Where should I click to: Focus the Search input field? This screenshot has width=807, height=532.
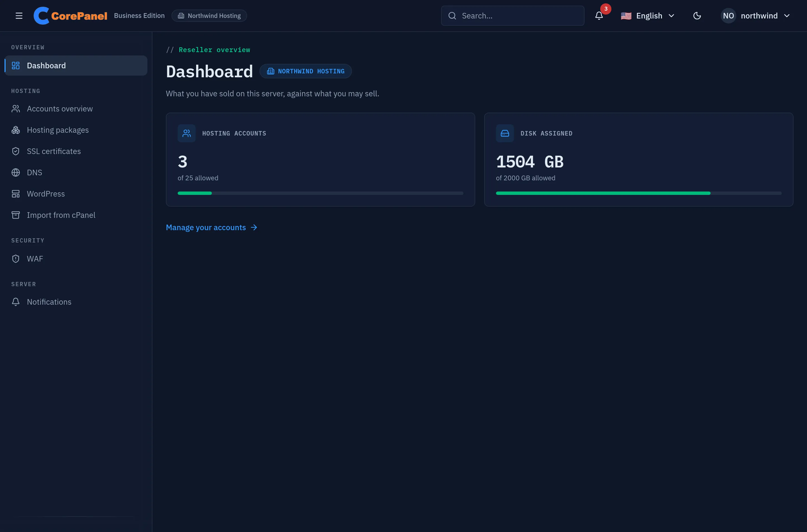[513, 16]
